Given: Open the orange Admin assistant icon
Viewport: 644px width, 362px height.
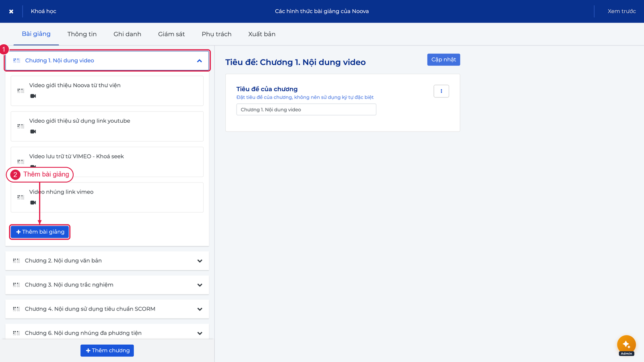Looking at the screenshot, I should pos(626,345).
